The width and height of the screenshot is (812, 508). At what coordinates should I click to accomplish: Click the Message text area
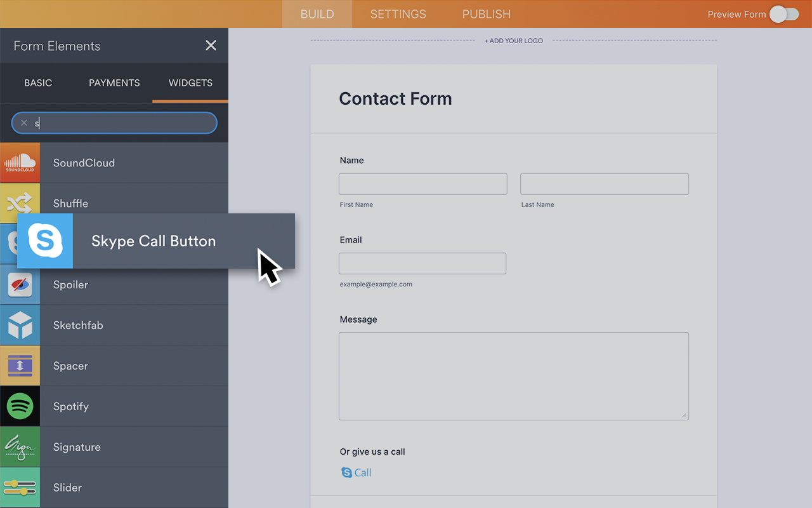(514, 376)
